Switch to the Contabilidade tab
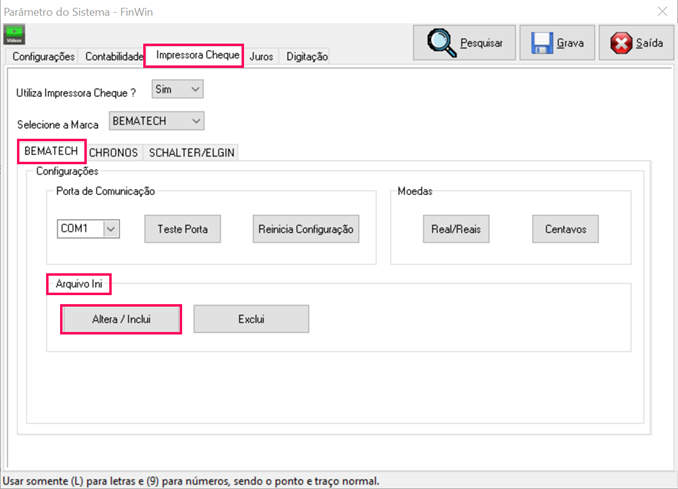Screen dimensions: 678x489 114,57
